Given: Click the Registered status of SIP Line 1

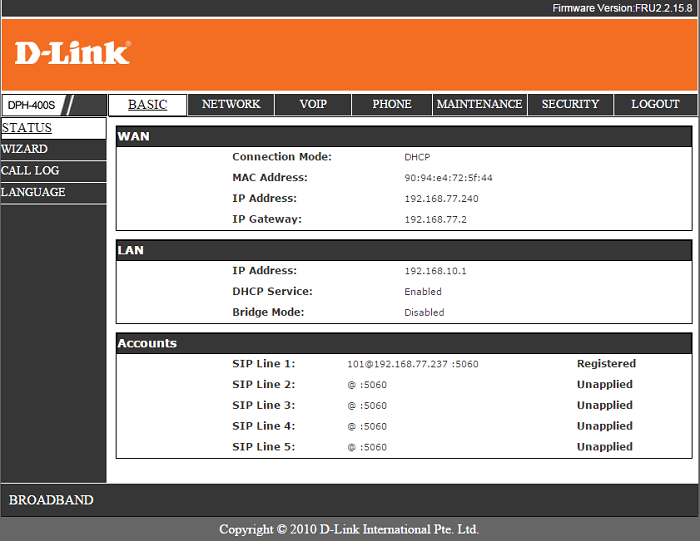Looking at the screenshot, I should (x=606, y=363).
